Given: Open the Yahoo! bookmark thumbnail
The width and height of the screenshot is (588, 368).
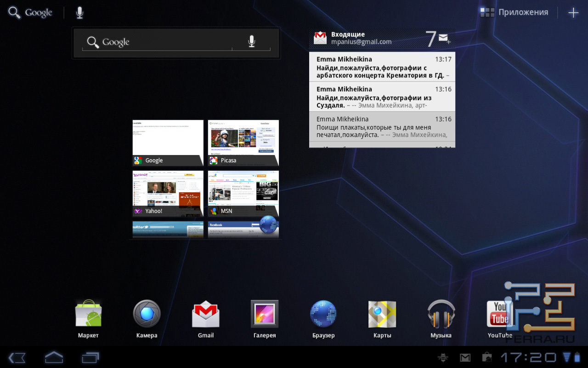Looking at the screenshot, I should [168, 193].
